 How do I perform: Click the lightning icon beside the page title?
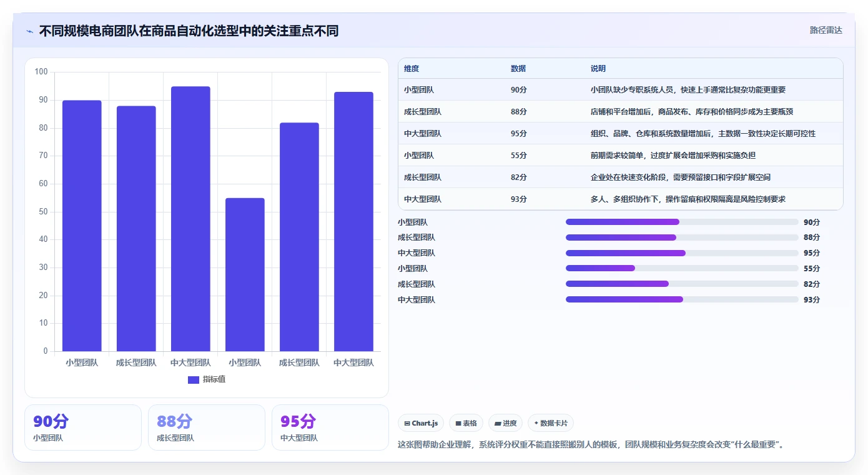point(30,31)
